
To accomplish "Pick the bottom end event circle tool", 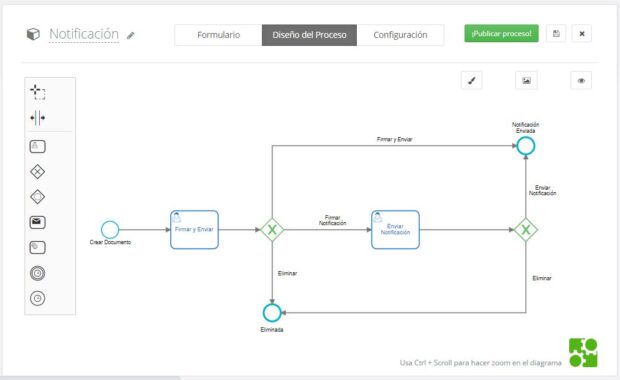I will (38, 299).
